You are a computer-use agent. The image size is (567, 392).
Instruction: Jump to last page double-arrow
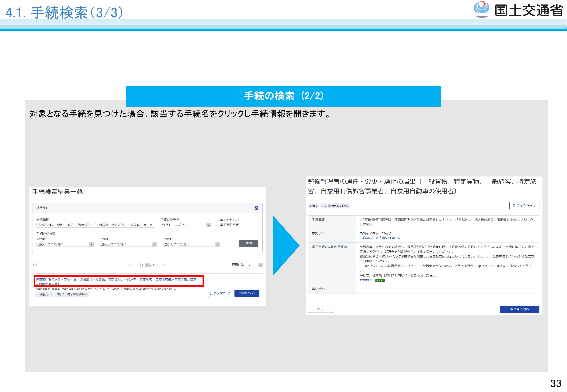tap(164, 265)
